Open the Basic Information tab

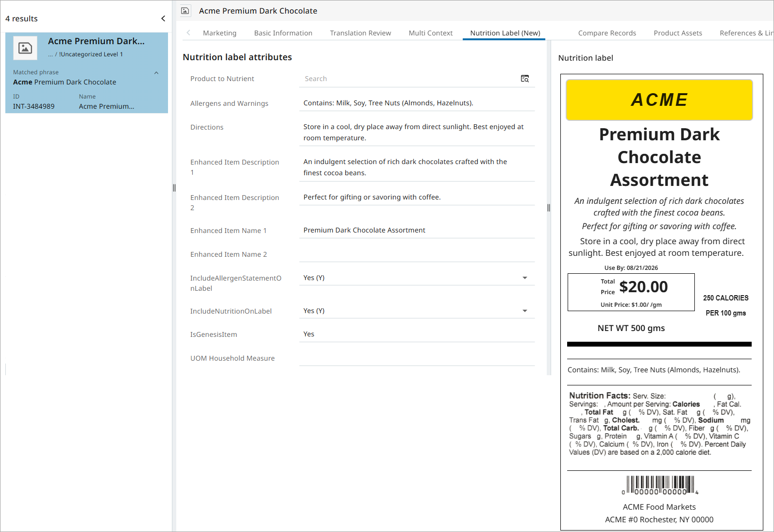pos(283,33)
